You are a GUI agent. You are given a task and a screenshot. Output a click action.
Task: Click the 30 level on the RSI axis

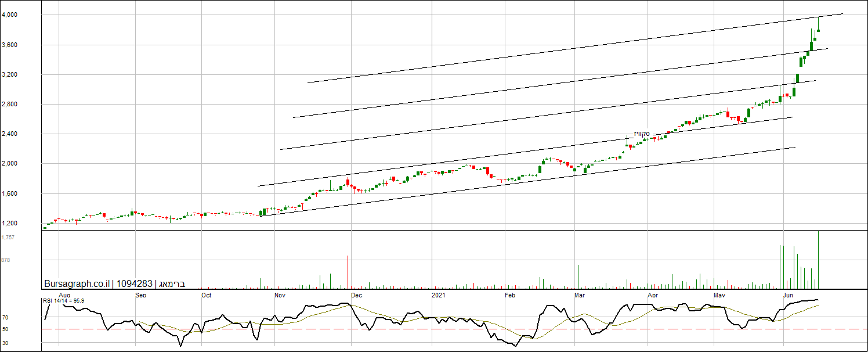[x=5, y=343]
